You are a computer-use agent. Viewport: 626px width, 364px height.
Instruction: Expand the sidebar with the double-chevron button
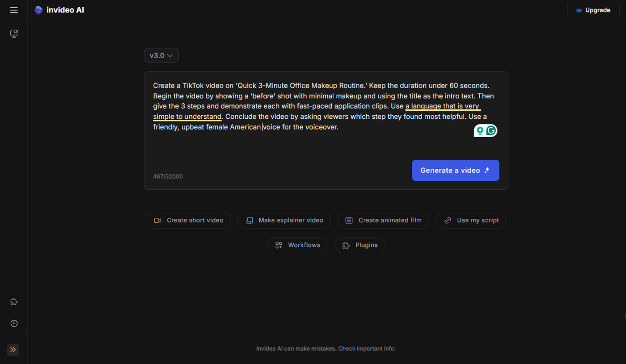(13, 350)
